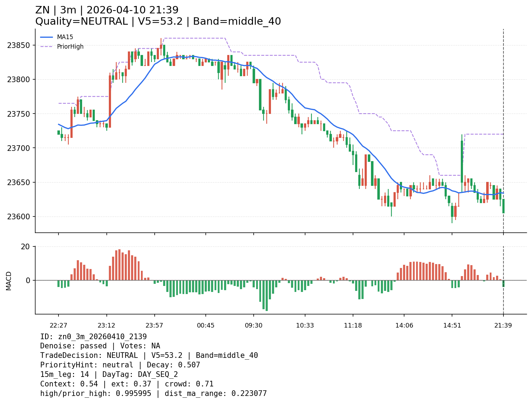Select the 09:30 x-axis time label
This screenshot has width=532, height=403.
point(254,325)
